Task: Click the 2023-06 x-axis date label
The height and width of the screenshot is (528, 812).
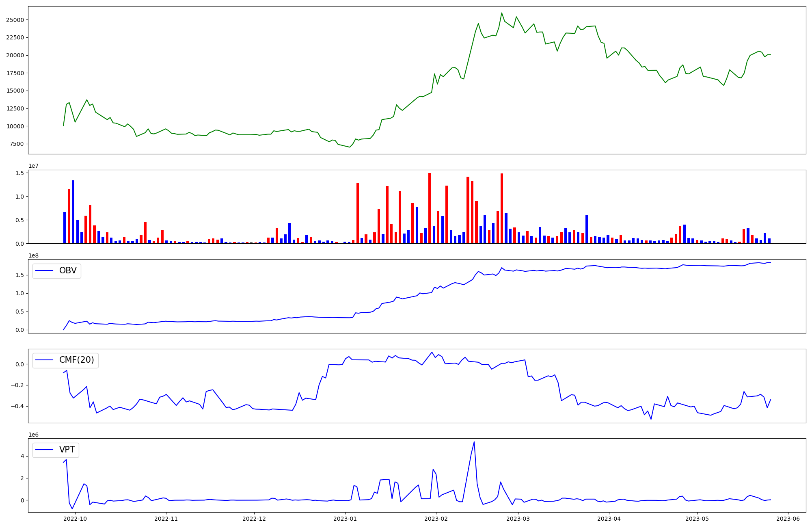Action: pos(788,519)
